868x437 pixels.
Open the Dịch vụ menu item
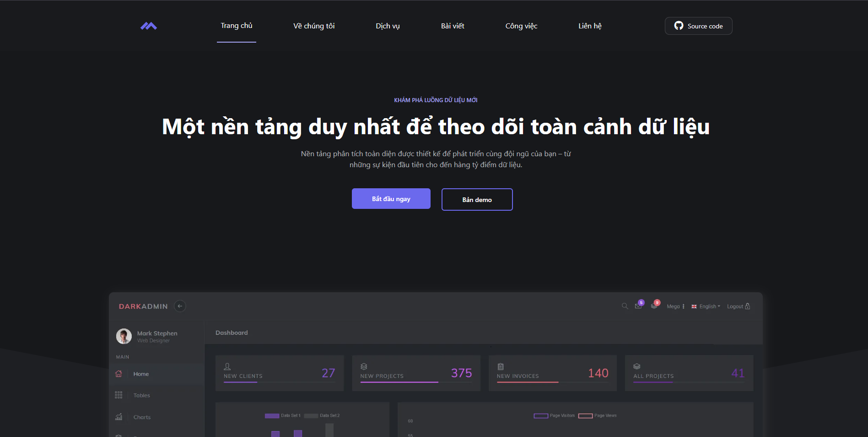pyautogui.click(x=388, y=26)
